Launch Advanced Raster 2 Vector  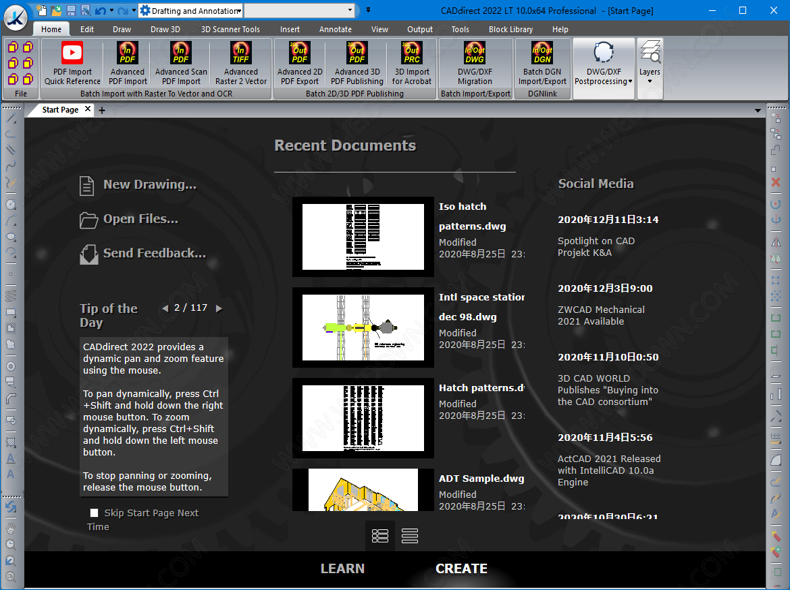pos(241,63)
